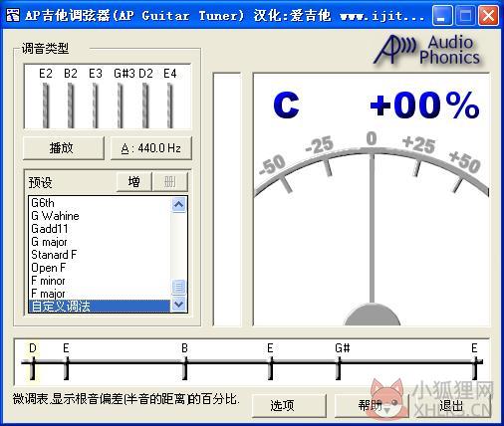Click the detected note C display
The height and width of the screenshot is (426, 504).
[x=286, y=106]
